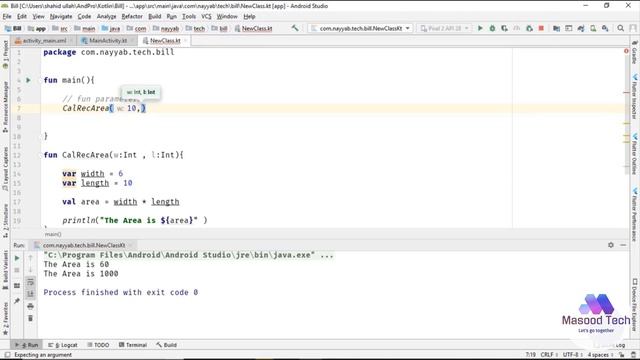The height and width of the screenshot is (360, 640).
Task: Open the File menu
Action: pos(7,16)
